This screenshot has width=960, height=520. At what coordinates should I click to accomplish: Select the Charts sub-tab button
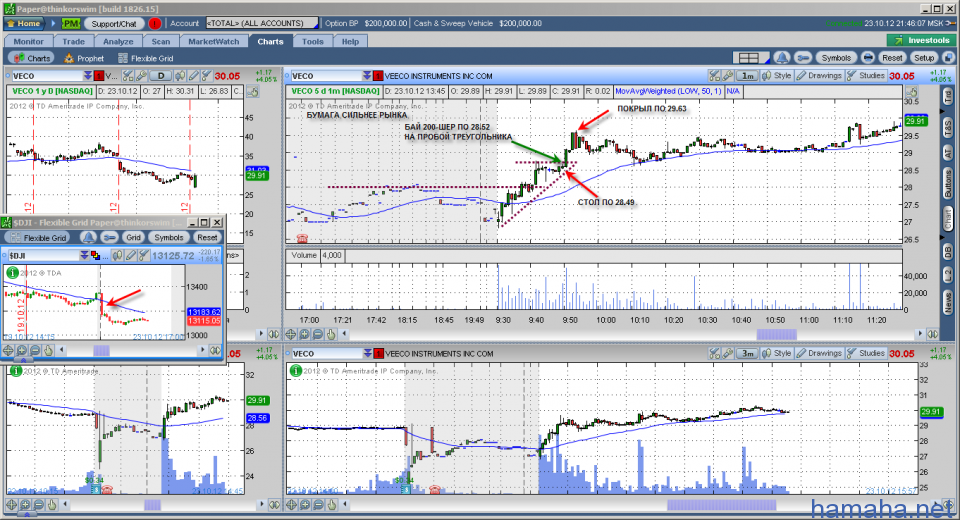click(32, 58)
